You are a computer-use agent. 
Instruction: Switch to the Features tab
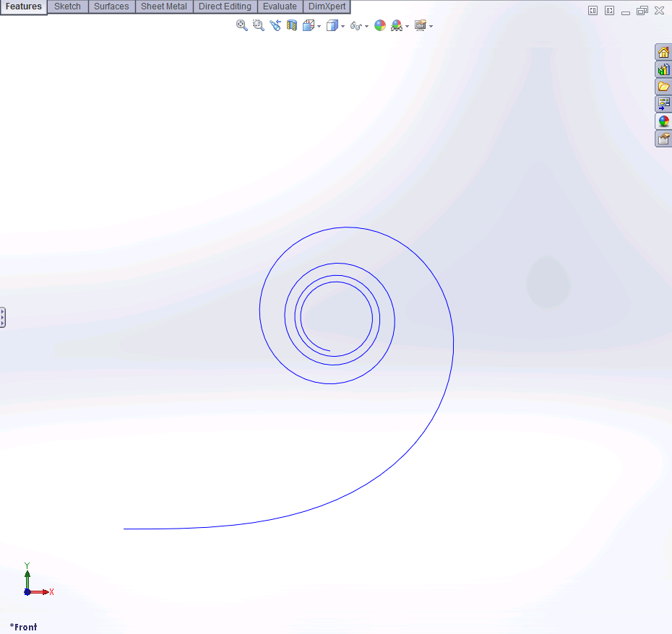(24, 6)
